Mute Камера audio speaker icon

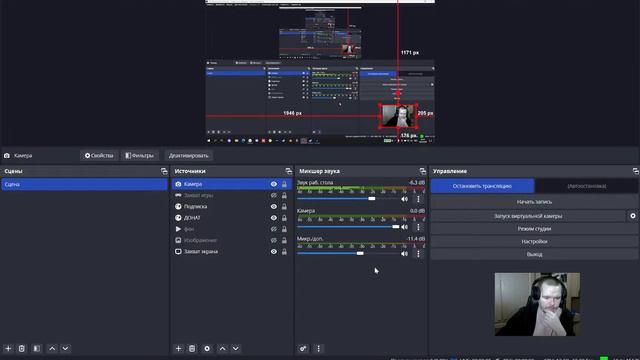click(404, 227)
